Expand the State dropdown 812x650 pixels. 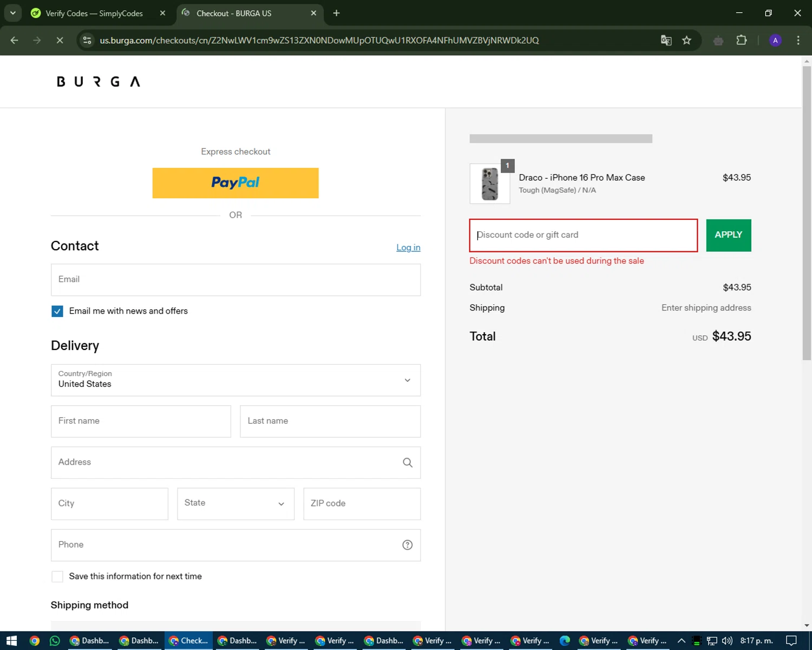235,504
